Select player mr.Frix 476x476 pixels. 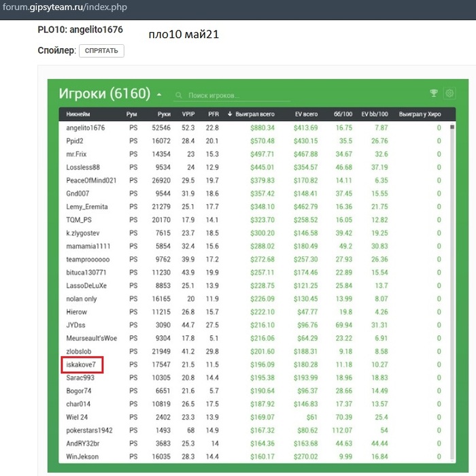click(x=76, y=154)
